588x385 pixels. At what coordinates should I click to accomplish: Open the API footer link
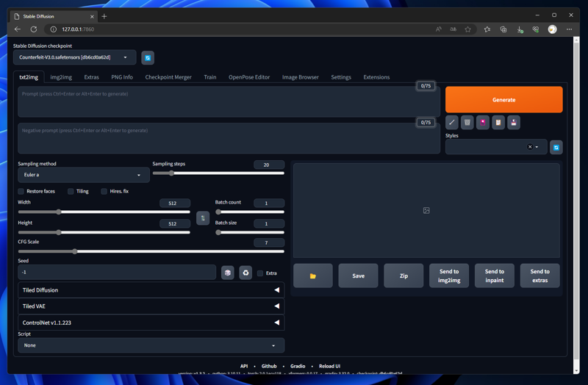click(x=244, y=366)
